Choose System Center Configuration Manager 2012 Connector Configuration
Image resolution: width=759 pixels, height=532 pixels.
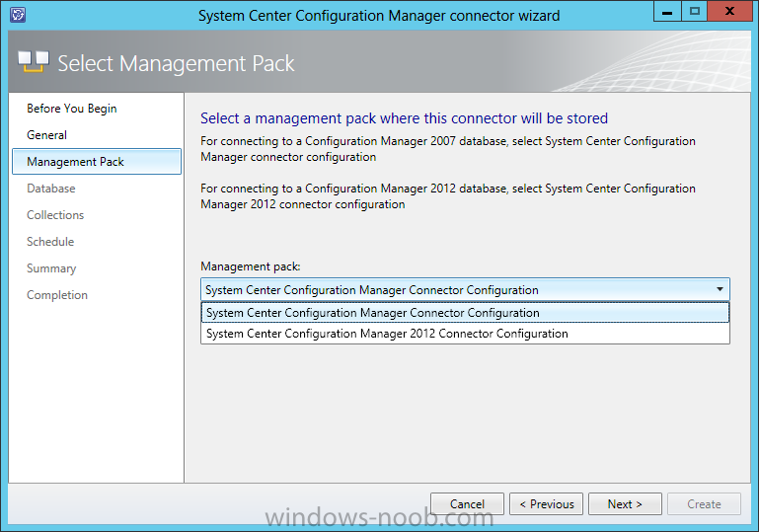[465, 334]
